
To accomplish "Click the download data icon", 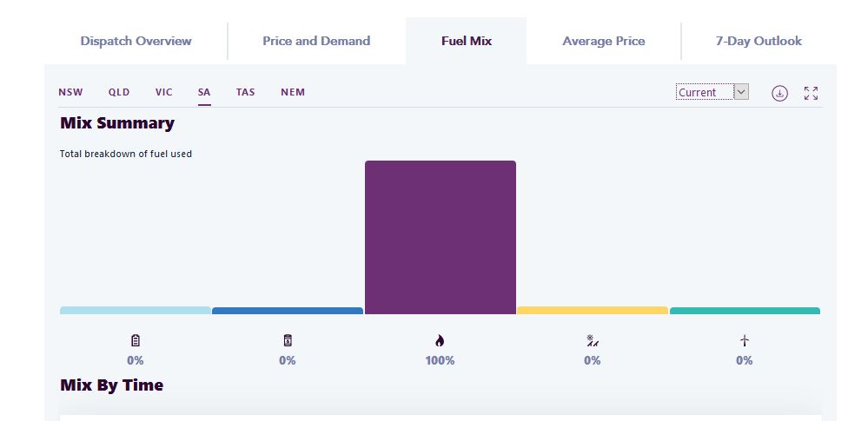I will coord(779,93).
